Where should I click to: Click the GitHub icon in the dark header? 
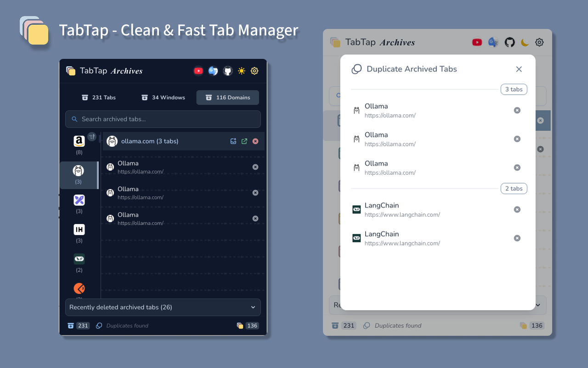click(227, 71)
